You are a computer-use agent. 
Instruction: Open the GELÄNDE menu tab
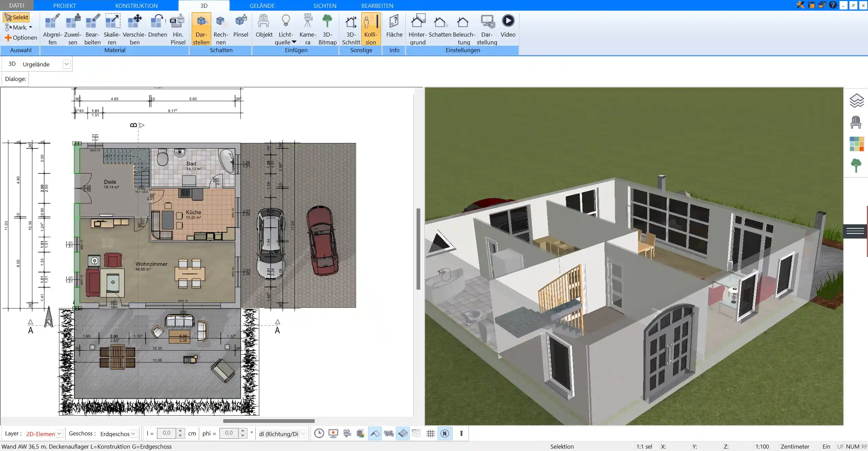[262, 6]
